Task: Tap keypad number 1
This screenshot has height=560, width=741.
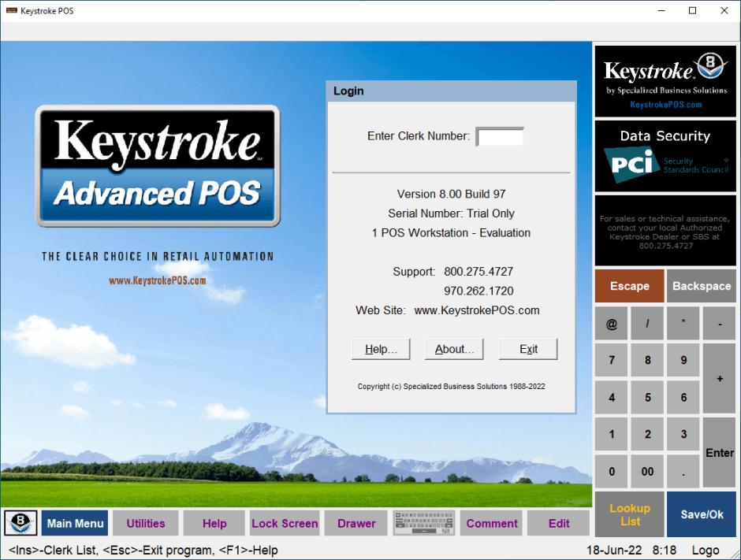Action: click(612, 434)
